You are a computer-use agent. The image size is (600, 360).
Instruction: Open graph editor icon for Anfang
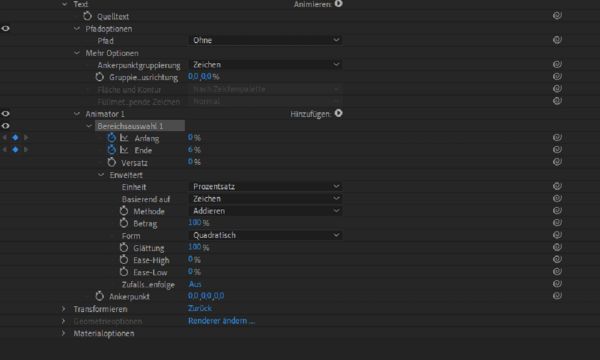tap(124, 138)
